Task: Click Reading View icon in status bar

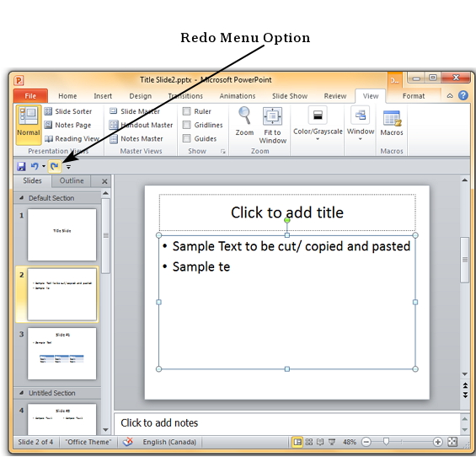Action: (320, 442)
